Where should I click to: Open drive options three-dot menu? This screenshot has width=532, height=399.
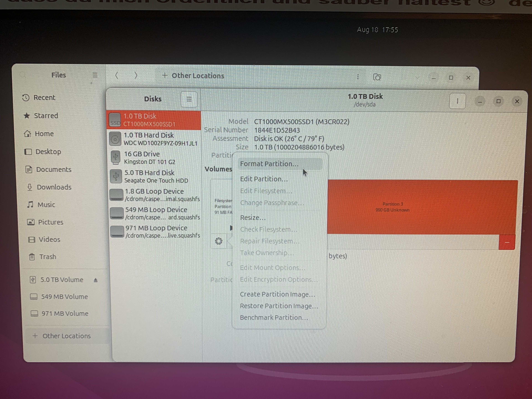coord(457,101)
